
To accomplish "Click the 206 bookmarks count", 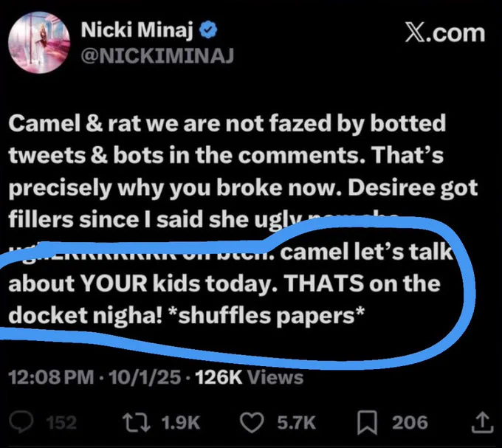I will click(410, 423).
